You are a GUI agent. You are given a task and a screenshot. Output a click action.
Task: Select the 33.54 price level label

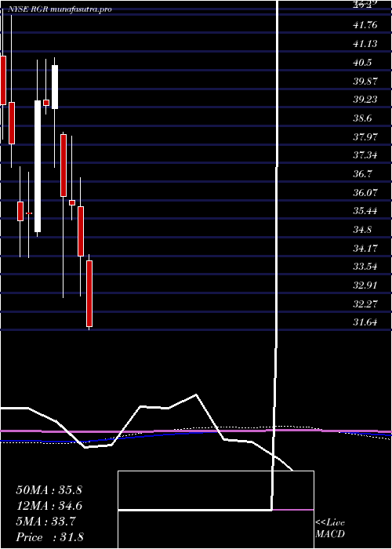(365, 267)
